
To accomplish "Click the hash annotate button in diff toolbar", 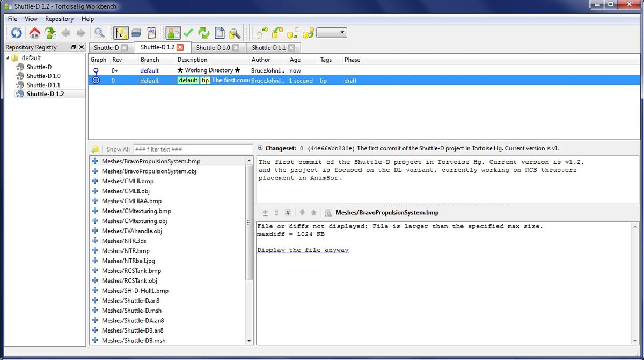I will pos(288,213).
